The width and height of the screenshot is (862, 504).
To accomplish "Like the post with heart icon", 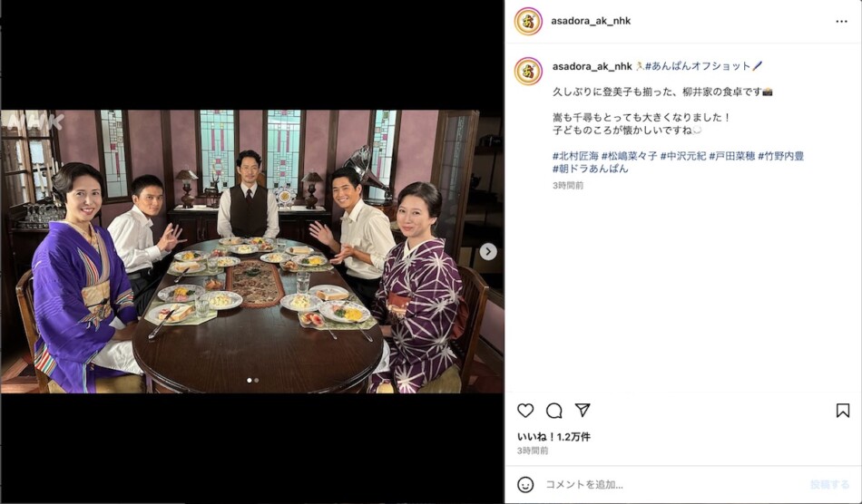I will 525,410.
